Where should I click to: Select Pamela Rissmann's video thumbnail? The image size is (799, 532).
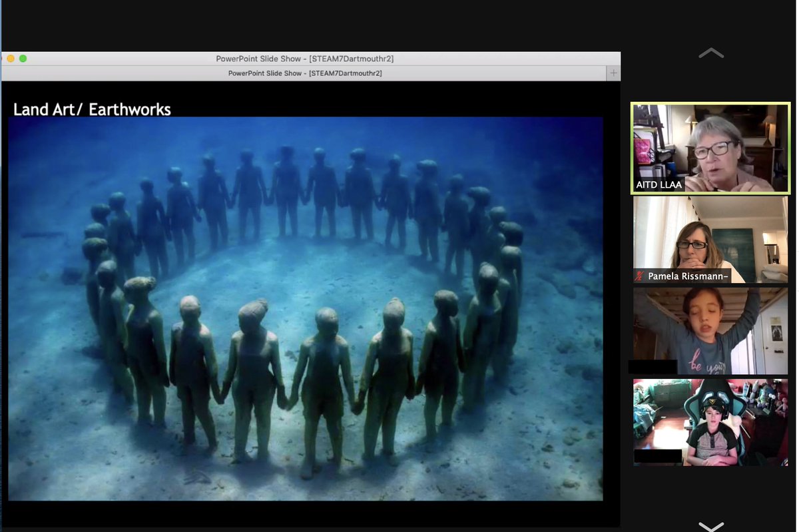(710, 240)
